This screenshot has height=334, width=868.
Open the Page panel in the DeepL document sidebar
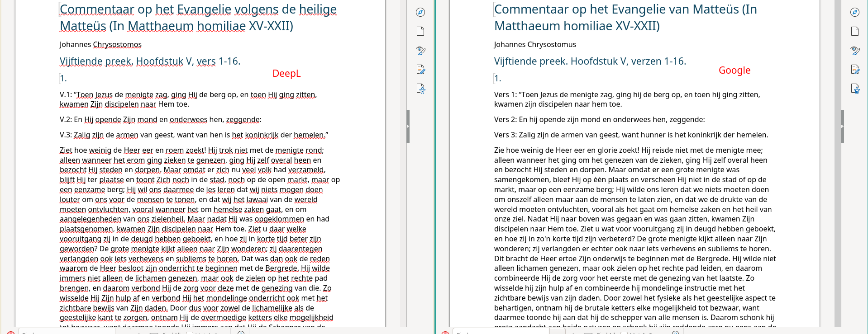420,31
